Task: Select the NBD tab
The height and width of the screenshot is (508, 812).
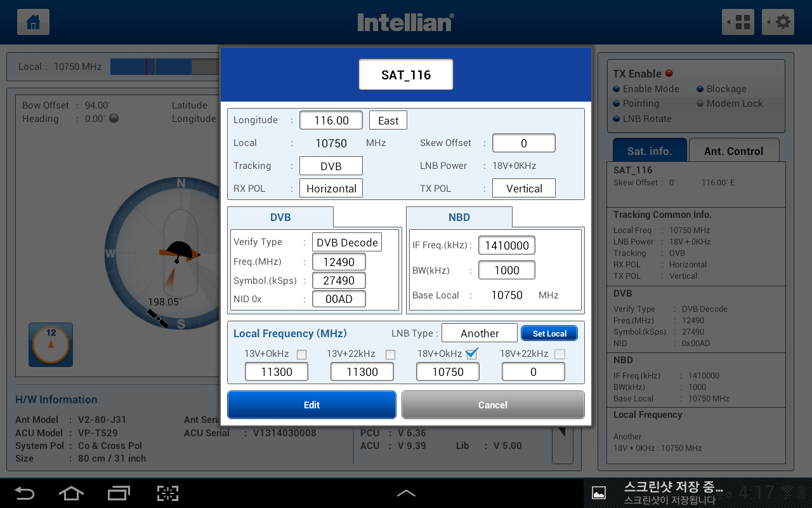Action: click(x=459, y=217)
